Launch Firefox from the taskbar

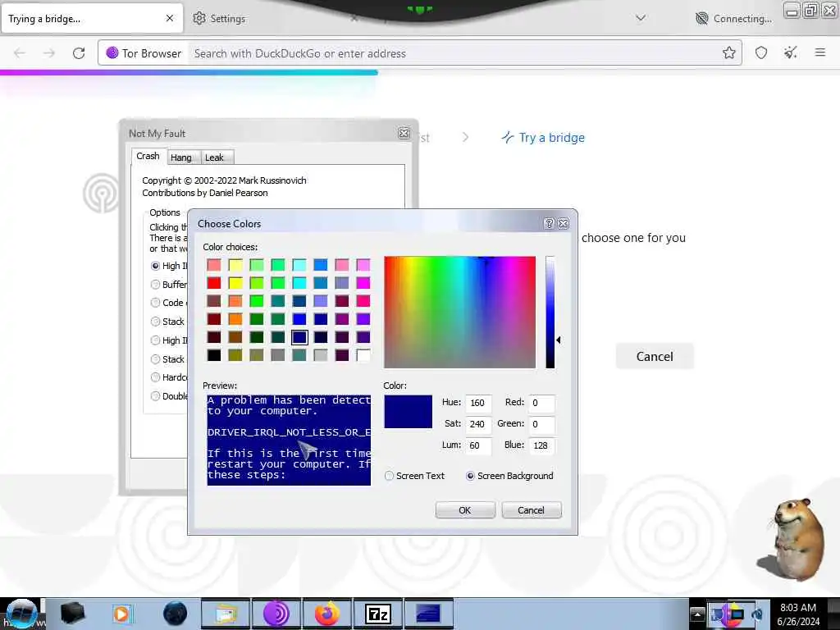[326, 614]
